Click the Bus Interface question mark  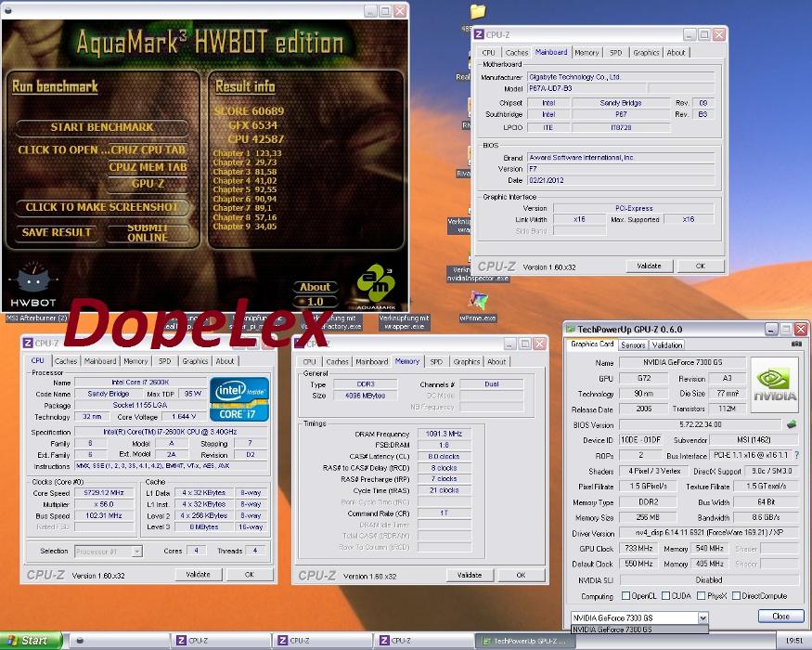pos(796,455)
